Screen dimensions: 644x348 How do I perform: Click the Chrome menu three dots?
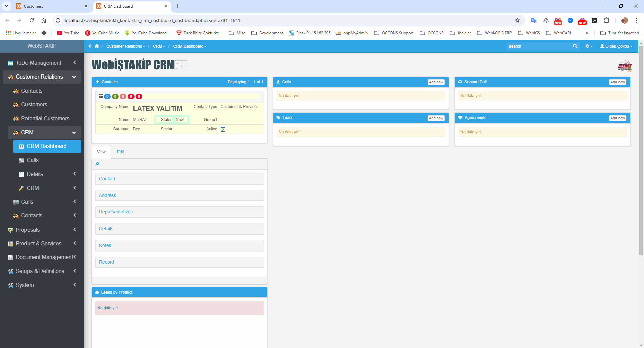click(636, 20)
